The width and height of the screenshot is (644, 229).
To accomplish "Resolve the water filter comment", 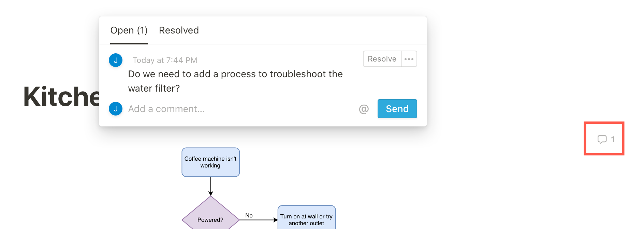I will click(381, 59).
